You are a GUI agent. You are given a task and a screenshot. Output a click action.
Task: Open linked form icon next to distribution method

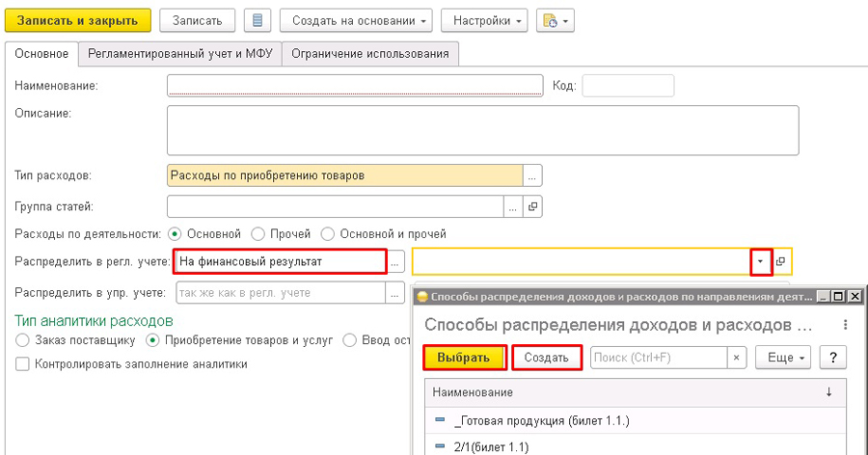[x=781, y=261]
